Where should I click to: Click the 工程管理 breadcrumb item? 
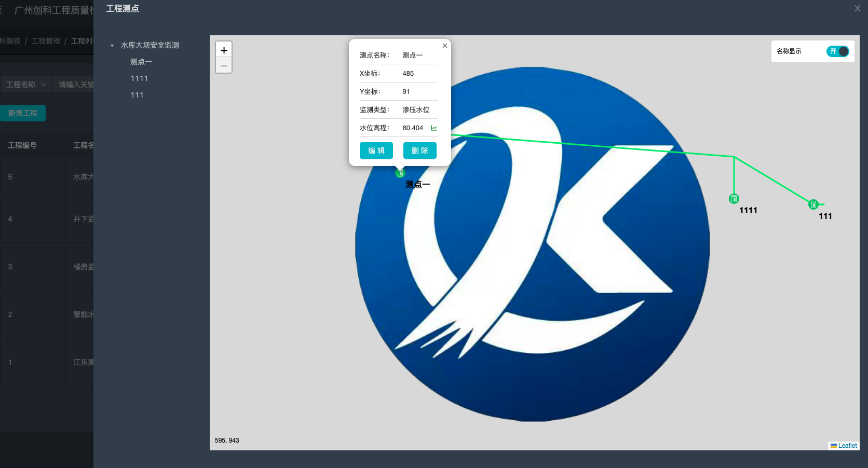pyautogui.click(x=46, y=41)
